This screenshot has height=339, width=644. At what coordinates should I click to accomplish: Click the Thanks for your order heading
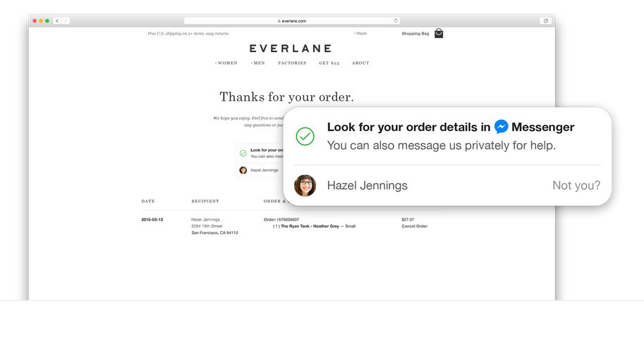pyautogui.click(x=286, y=97)
